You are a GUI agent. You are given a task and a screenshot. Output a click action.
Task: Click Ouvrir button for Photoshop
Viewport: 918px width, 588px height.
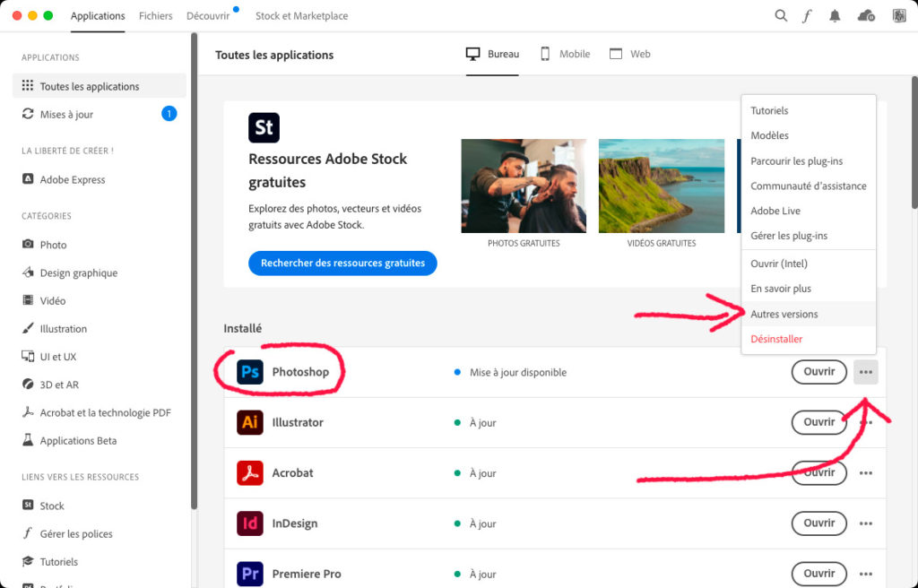click(x=819, y=372)
